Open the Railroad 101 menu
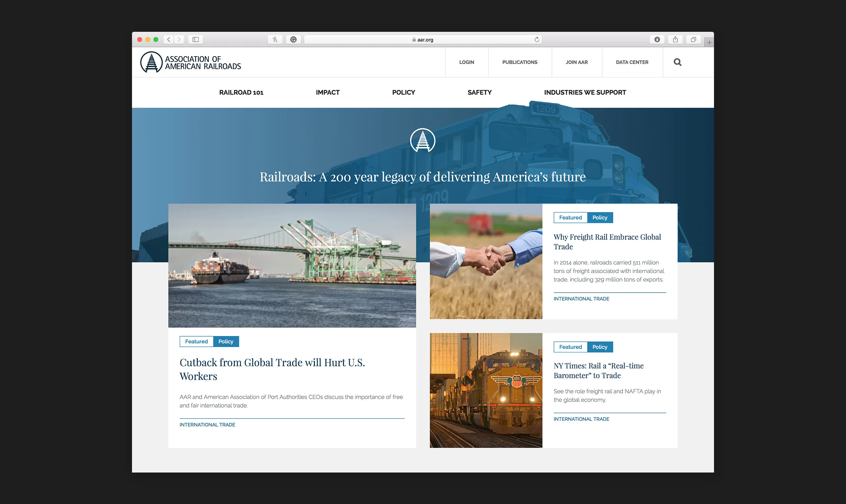The image size is (846, 504). 241,92
